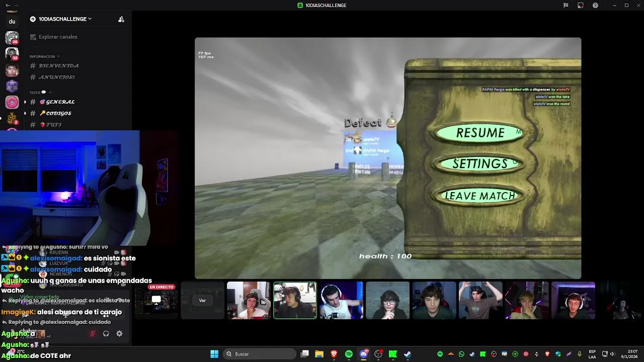Click the WhatsApp tray icon
This screenshot has width=644, height=362.
(x=461, y=354)
